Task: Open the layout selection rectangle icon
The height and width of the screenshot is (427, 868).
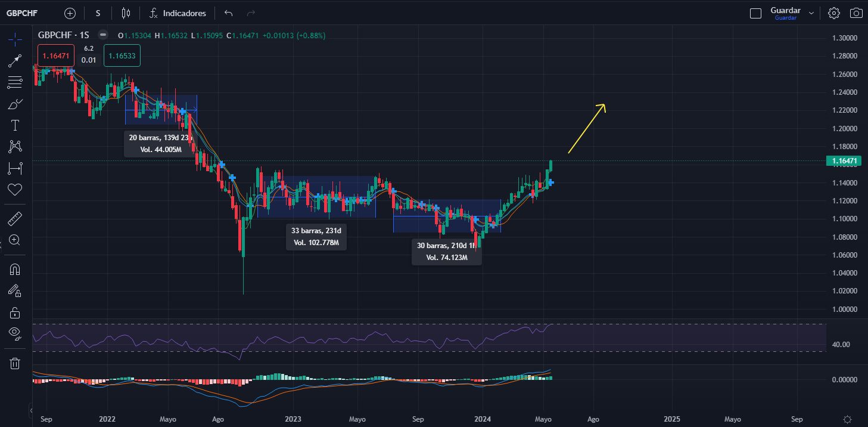Action: click(755, 13)
